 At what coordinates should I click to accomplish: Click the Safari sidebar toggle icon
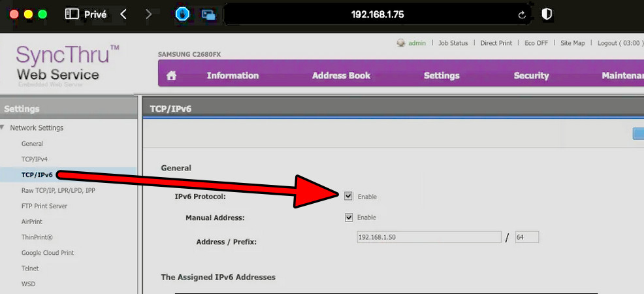pos(71,14)
